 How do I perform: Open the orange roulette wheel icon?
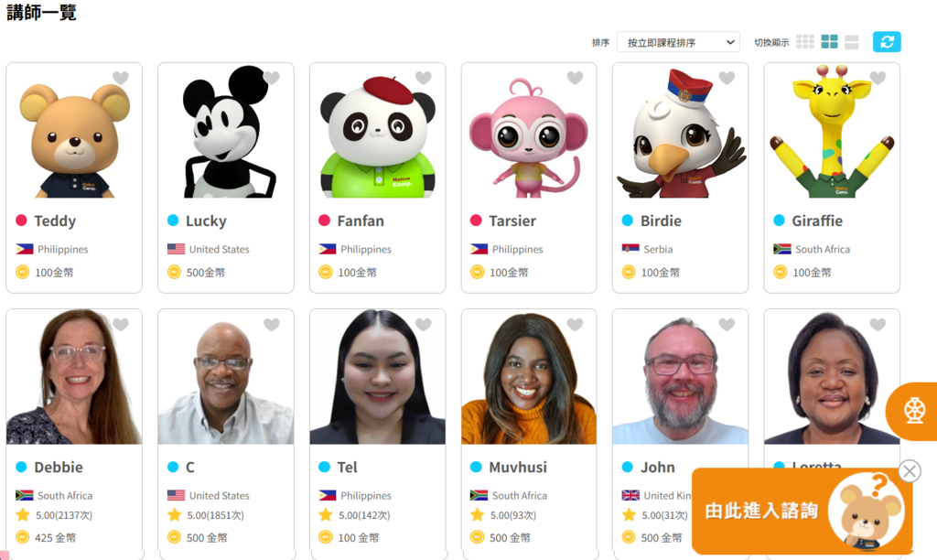pyautogui.click(x=913, y=411)
